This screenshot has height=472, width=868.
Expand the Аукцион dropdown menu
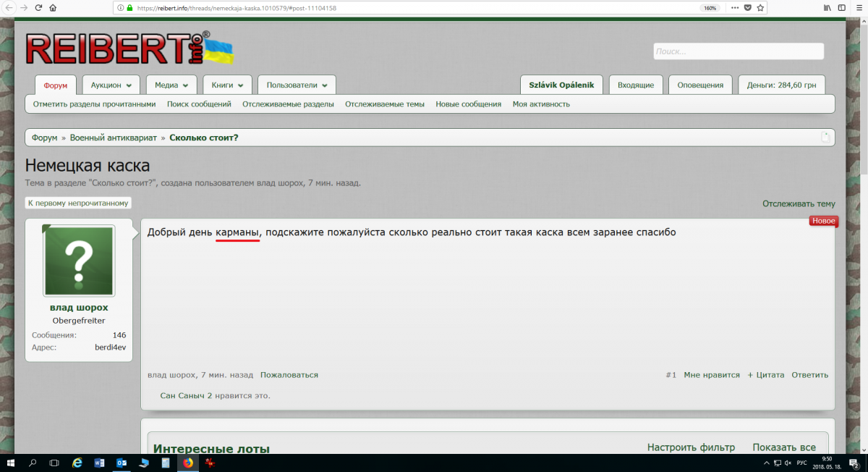pyautogui.click(x=111, y=85)
